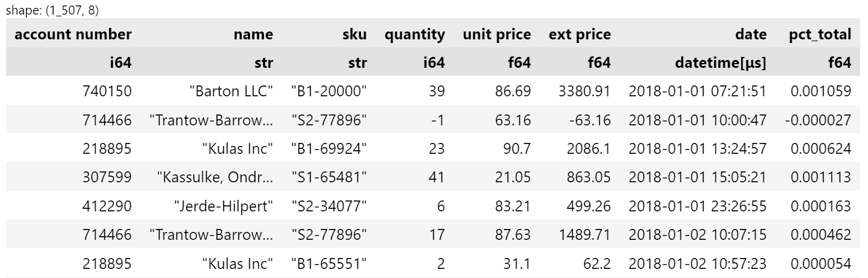
Task: Click the date column header
Action: pyautogui.click(x=750, y=35)
